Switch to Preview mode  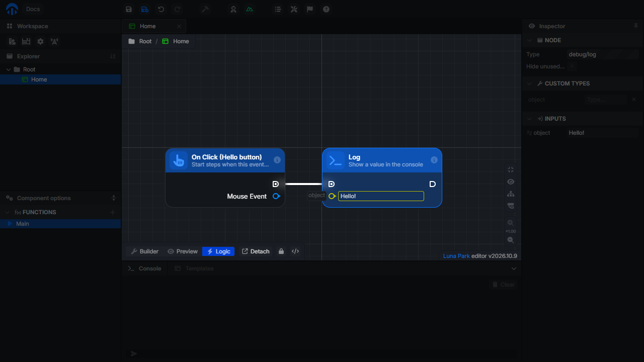[x=183, y=251]
